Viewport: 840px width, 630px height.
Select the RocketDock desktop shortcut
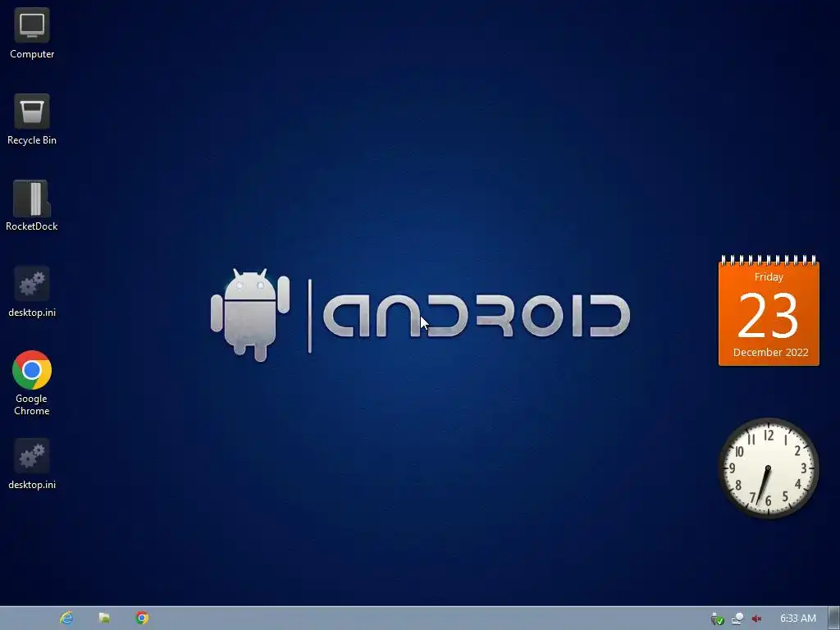[32, 206]
